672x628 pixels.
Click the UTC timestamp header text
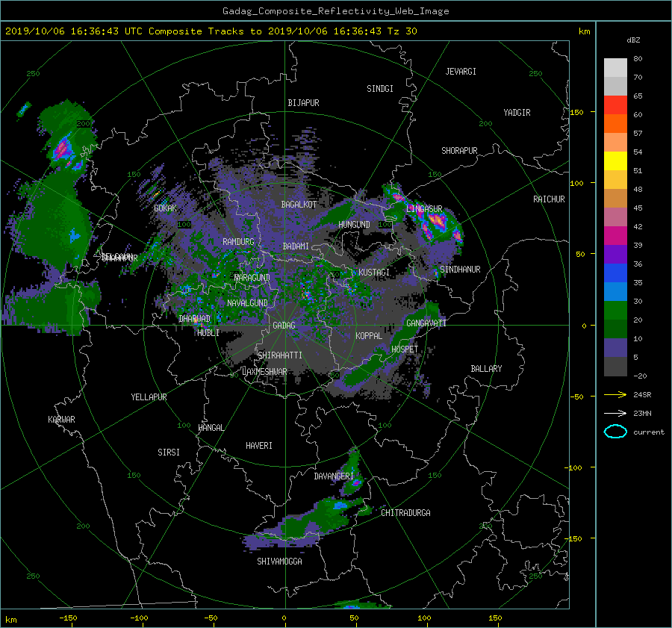(x=211, y=31)
